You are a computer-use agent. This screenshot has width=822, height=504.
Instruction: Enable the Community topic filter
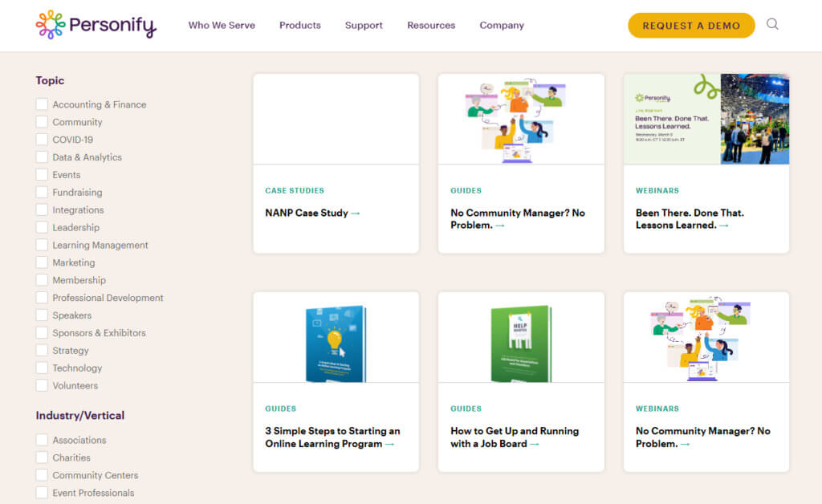[x=42, y=122]
